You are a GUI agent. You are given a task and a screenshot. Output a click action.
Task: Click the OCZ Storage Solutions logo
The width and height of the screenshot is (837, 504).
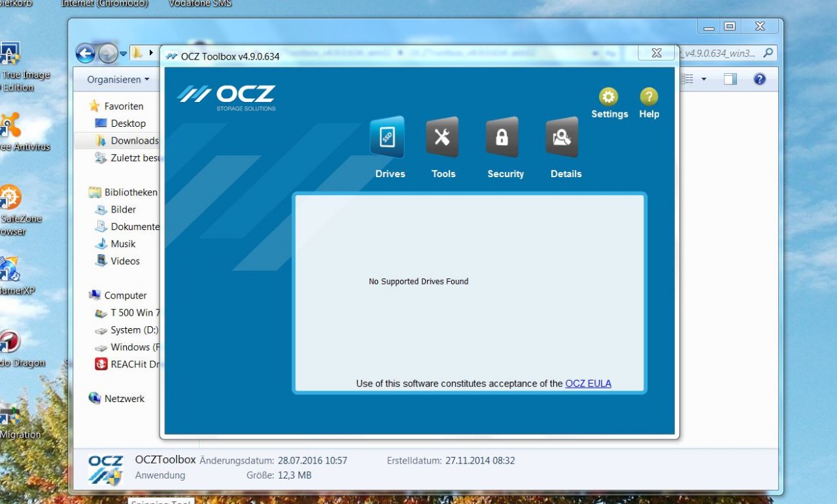tap(226, 97)
